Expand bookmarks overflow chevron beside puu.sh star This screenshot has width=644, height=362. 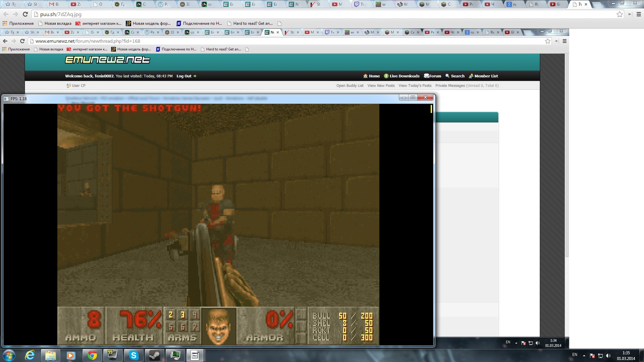tap(629, 14)
